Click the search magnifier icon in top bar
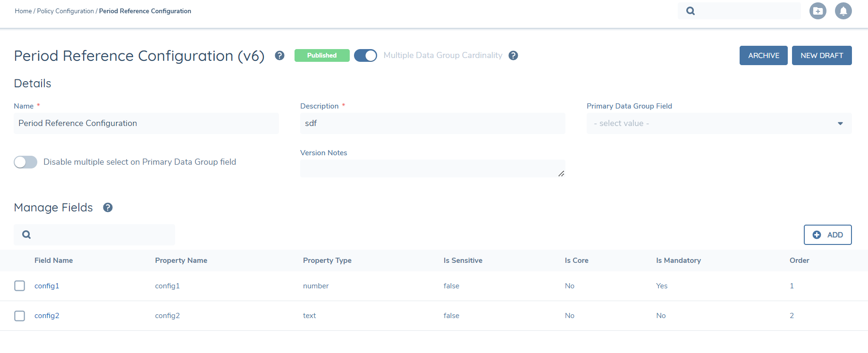Viewport: 868px width, 353px height. click(691, 11)
